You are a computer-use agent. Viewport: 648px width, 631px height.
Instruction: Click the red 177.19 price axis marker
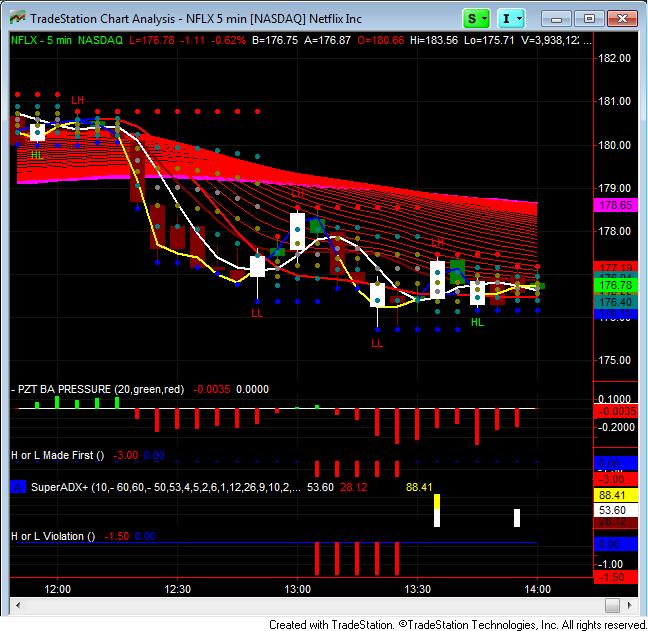(615, 267)
